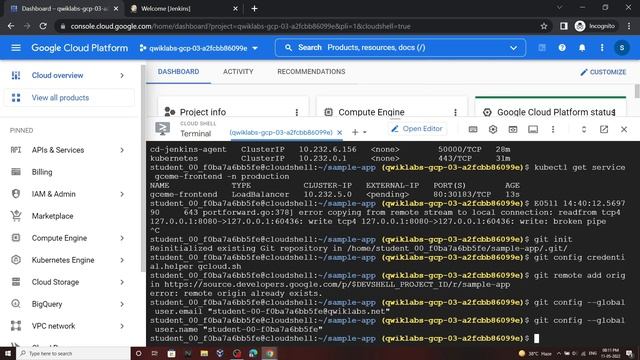Open Chrome from the Windows taskbar

(270, 353)
